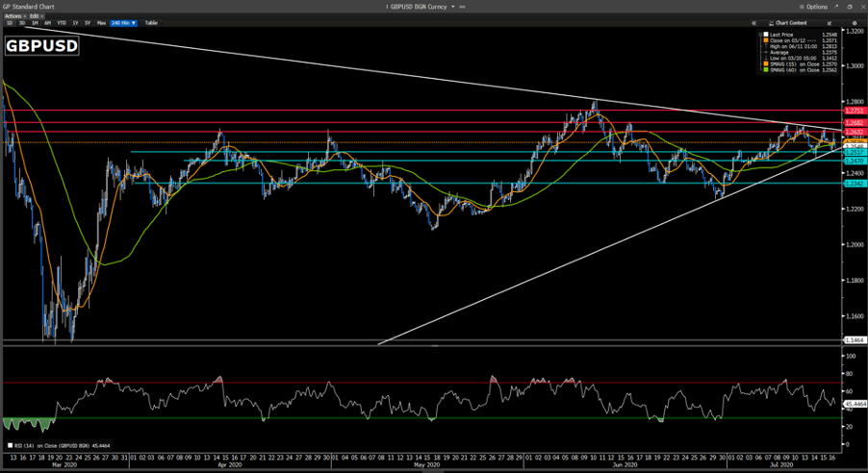Switch to Table view
This screenshot has height=473, width=868.
[x=151, y=23]
